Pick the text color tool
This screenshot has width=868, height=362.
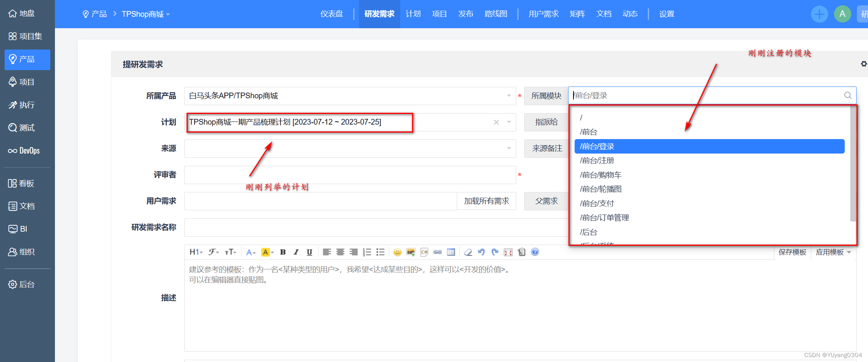pos(251,252)
